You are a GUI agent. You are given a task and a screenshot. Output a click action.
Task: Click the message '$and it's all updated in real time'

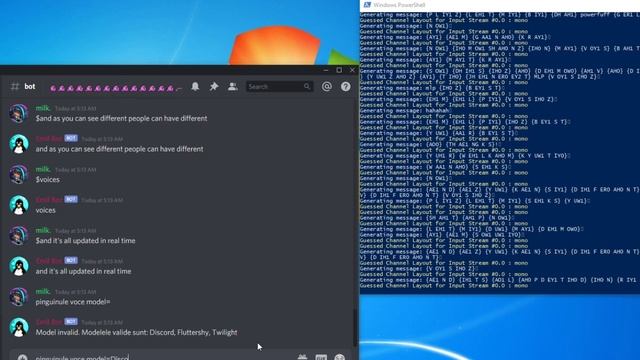click(x=85, y=241)
